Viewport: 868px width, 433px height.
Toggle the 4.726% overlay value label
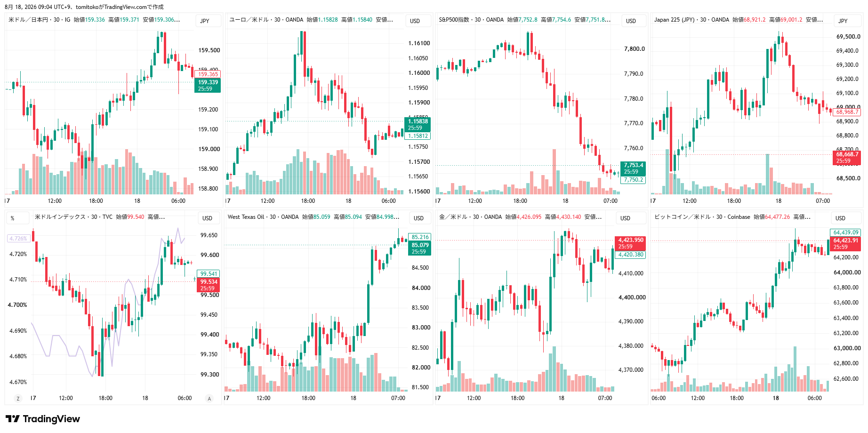(x=18, y=239)
